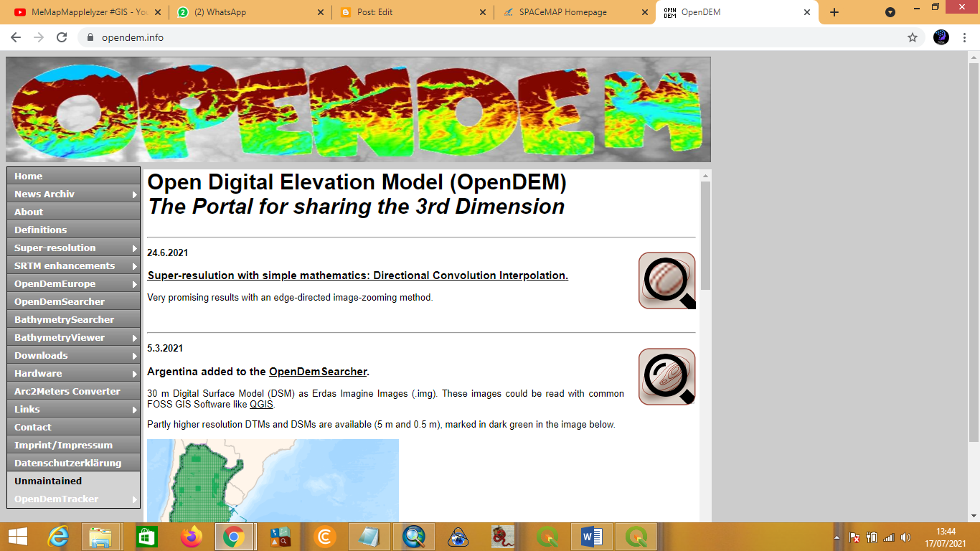Click the network signal tray icon
Viewport: 980px width, 551px height.
tap(889, 537)
